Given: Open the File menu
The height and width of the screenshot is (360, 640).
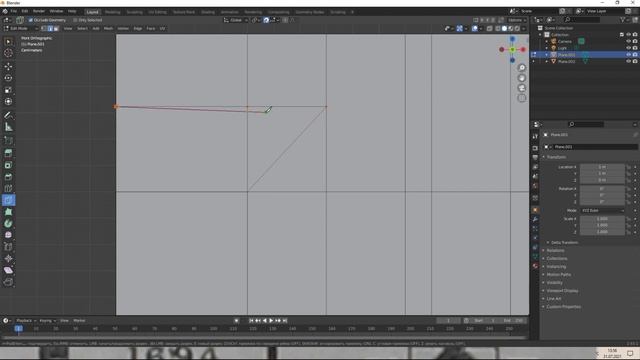Looking at the screenshot, I should tap(14, 11).
